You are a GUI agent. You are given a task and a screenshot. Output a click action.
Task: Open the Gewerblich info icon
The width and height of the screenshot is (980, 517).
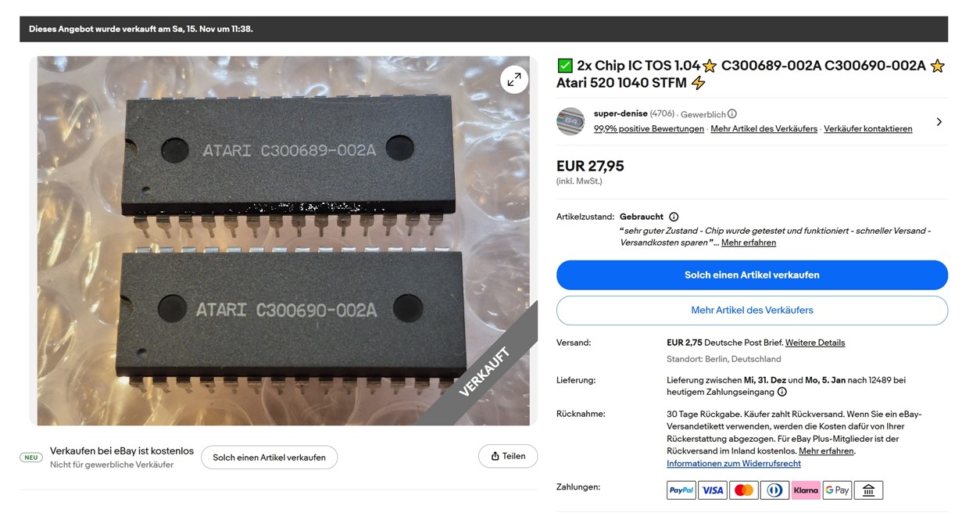(732, 114)
